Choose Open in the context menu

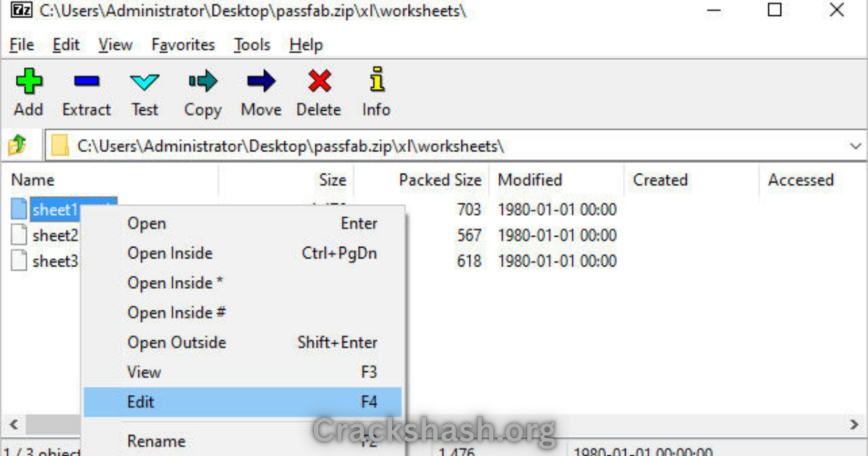coord(242,224)
